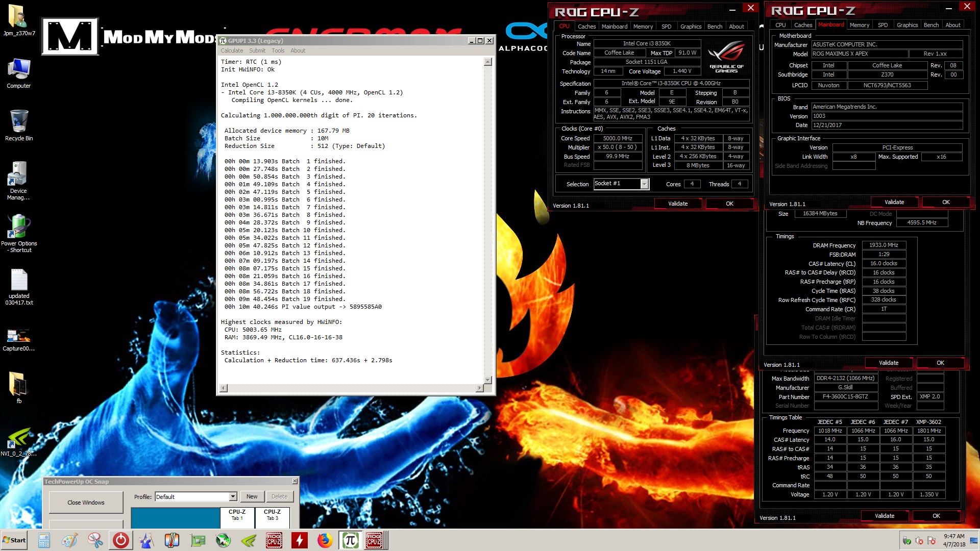The width and height of the screenshot is (980, 551).
Task: Open the NVIDIA taskbar icon
Action: tap(249, 540)
